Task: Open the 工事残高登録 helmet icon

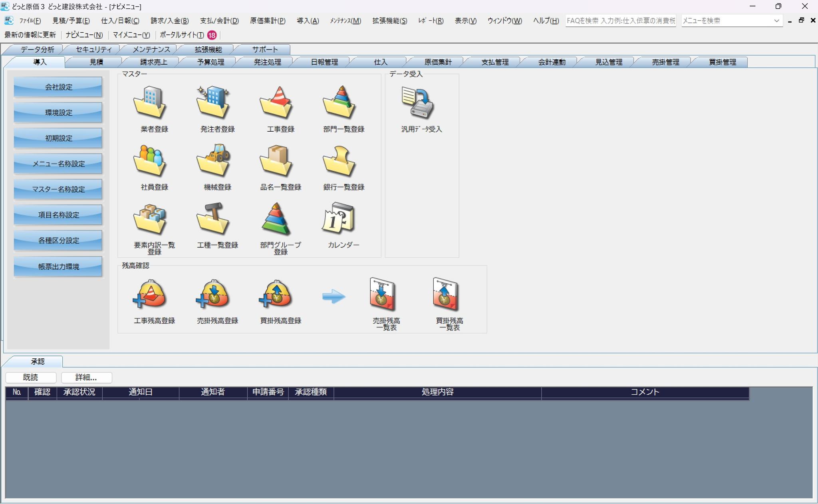Action: coord(150,294)
